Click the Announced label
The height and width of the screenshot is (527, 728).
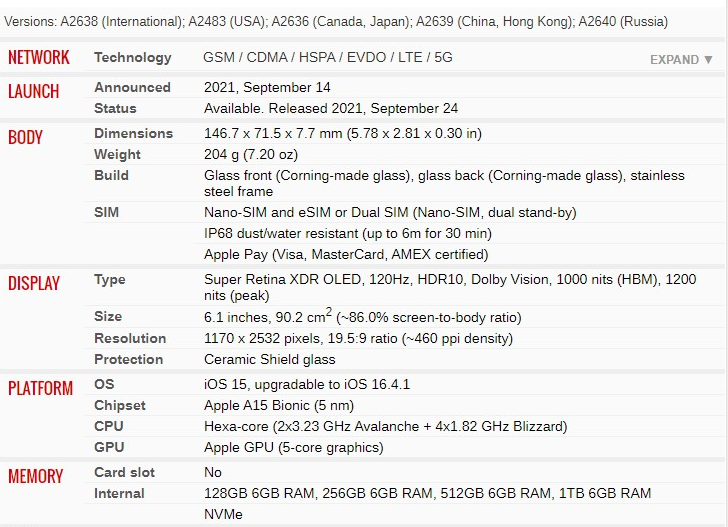pyautogui.click(x=132, y=87)
